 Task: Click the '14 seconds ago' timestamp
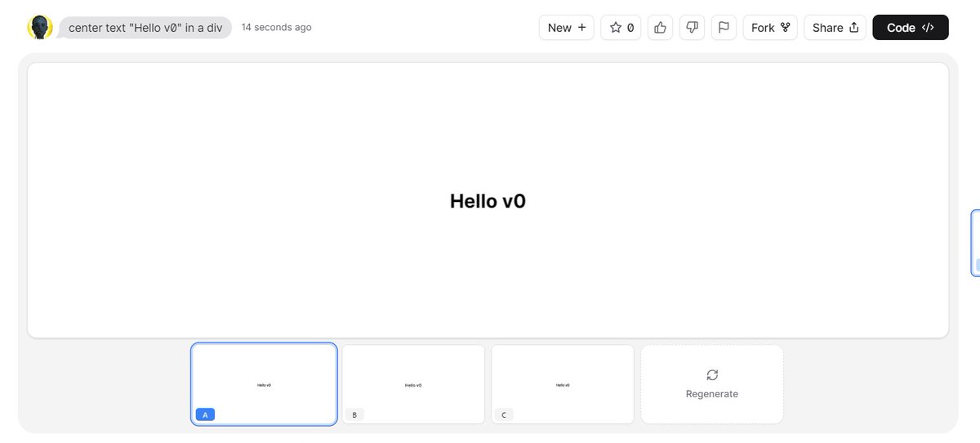pos(276,27)
